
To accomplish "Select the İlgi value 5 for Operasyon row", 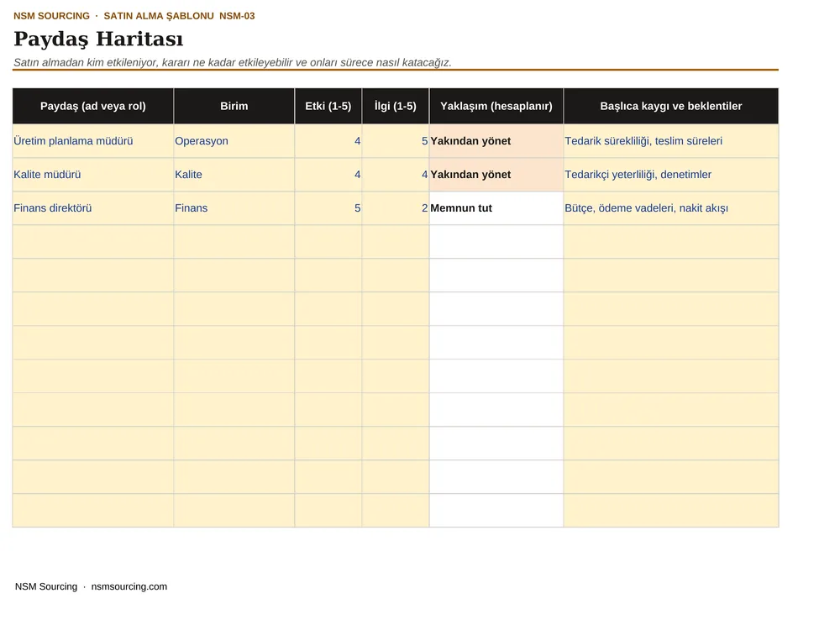I will click(x=396, y=141).
